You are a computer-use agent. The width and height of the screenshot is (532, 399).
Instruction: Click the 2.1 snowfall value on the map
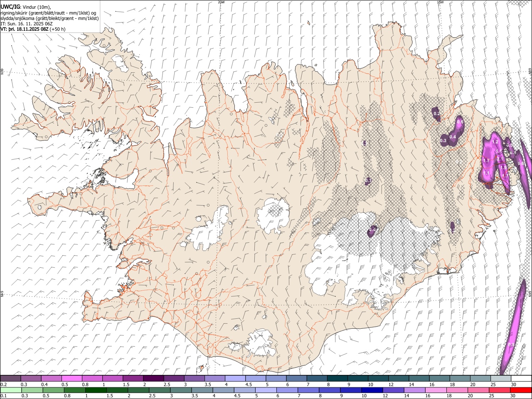click(500, 159)
